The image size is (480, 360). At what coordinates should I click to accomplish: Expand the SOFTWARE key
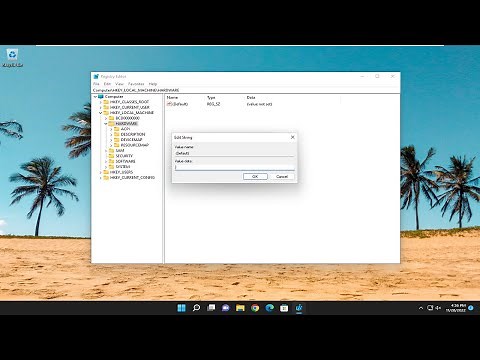click(x=106, y=161)
